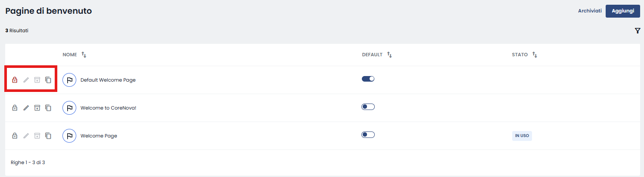The image size is (644, 177).
Task: Click the flag icon next to Welcome Page
Action: pyautogui.click(x=69, y=136)
